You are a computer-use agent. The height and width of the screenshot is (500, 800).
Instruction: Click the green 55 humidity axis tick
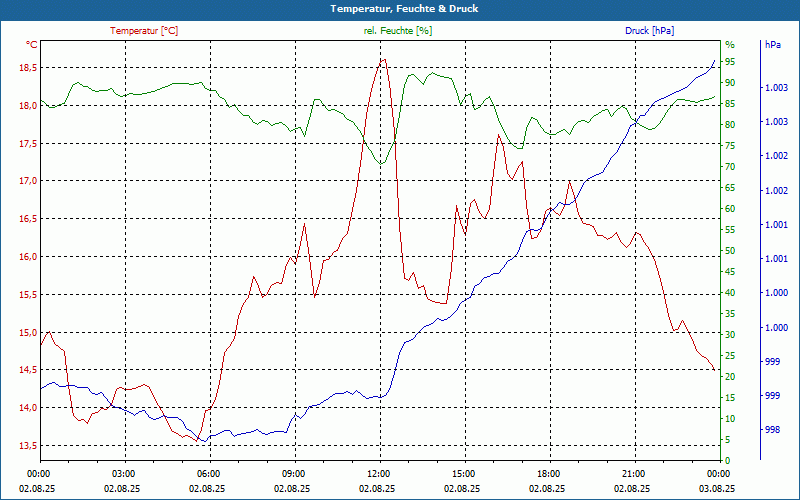(730, 230)
